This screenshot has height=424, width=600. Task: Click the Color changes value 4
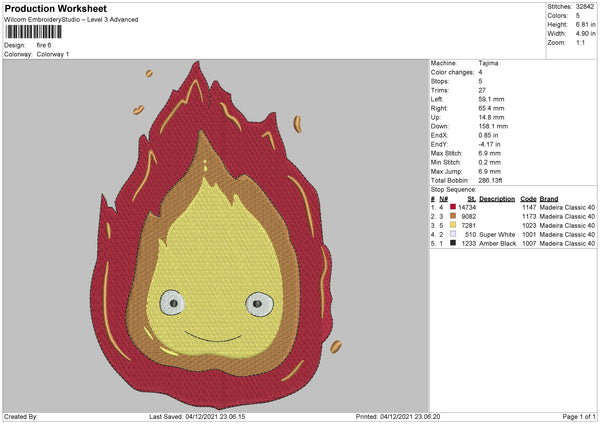pyautogui.click(x=480, y=72)
